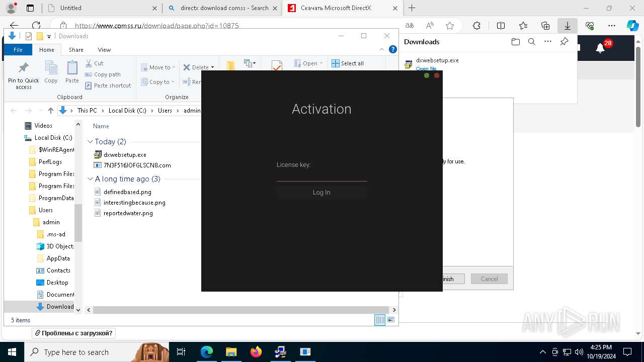Screen dimensions: 644x362
Task: Open downloads folder icon in Downloads panel
Action: pos(515,42)
